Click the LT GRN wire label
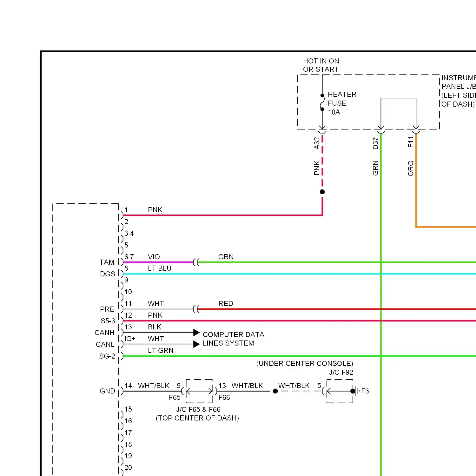 (x=161, y=350)
